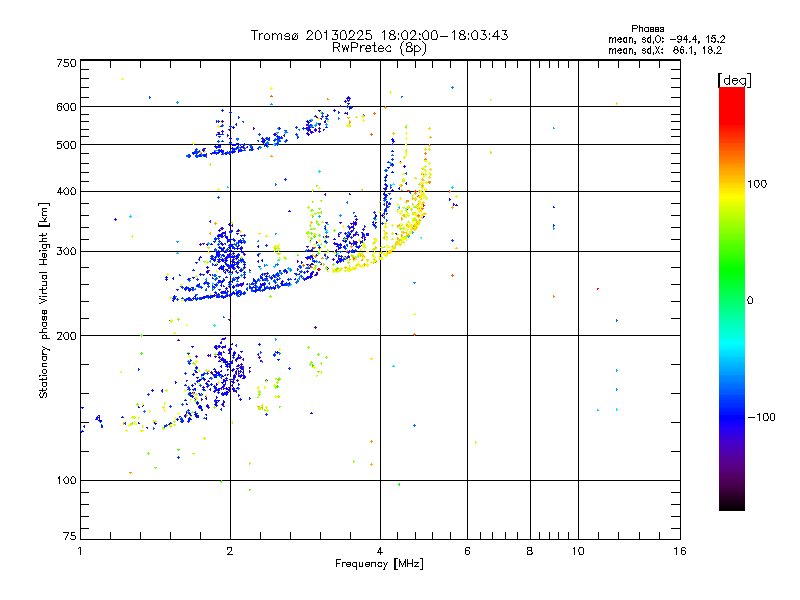Click the 'Frequency [MHz]' axis label
This screenshot has width=800, height=600.
click(379, 564)
